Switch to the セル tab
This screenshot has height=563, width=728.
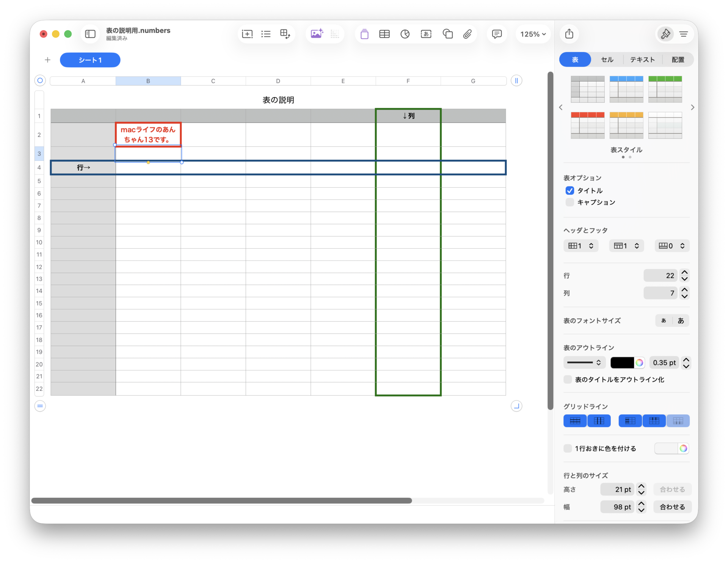(607, 60)
